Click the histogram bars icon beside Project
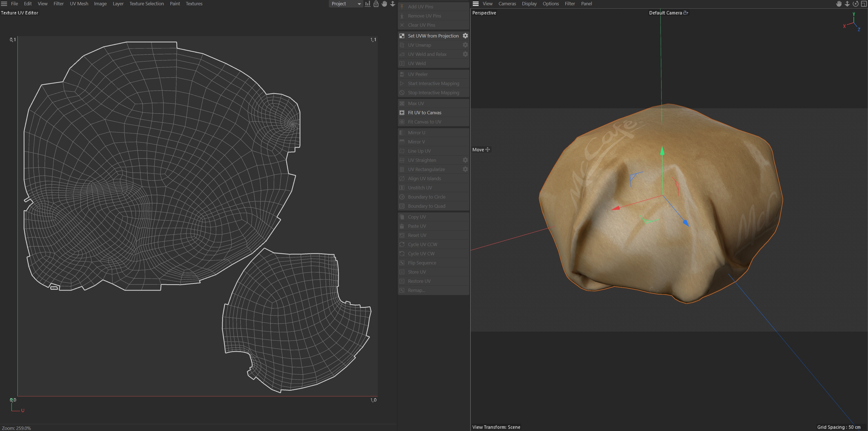The width and height of the screenshot is (868, 431). point(367,4)
